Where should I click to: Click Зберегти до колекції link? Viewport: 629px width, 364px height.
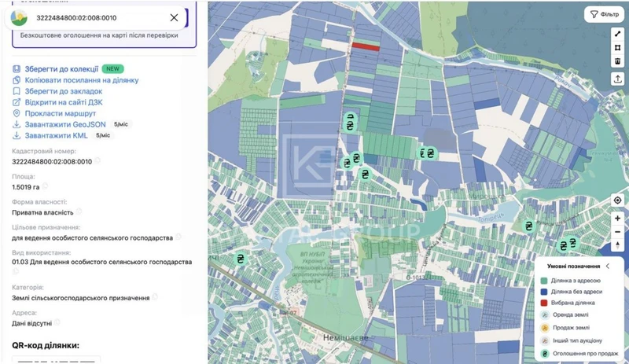pyautogui.click(x=61, y=69)
